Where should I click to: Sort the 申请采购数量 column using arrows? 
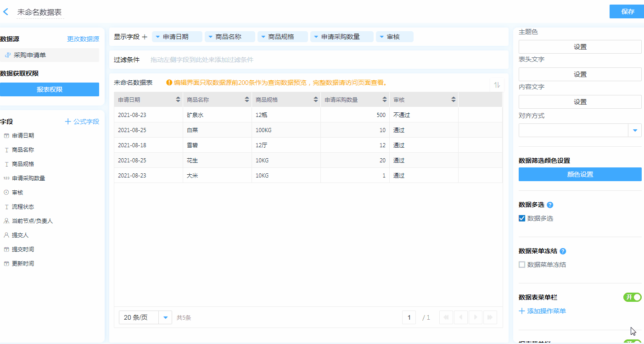pyautogui.click(x=385, y=100)
